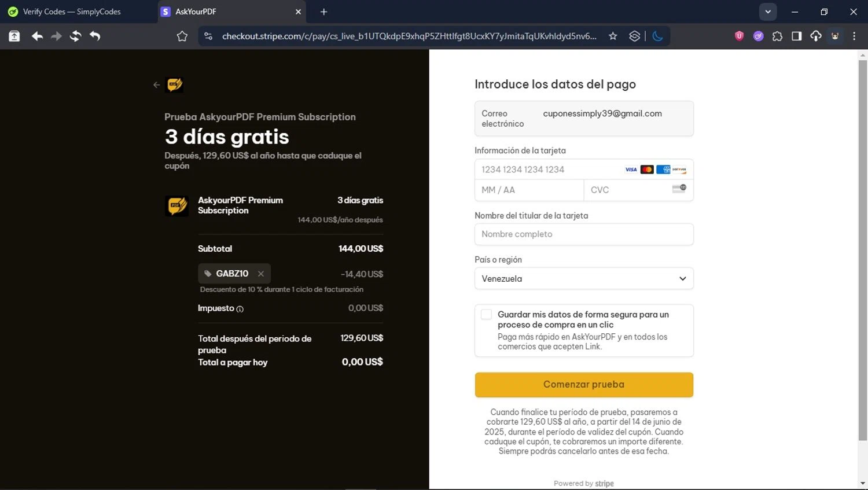The image size is (868, 490).
Task: Click the tag icon in GABZ10 chip
Action: (x=208, y=274)
